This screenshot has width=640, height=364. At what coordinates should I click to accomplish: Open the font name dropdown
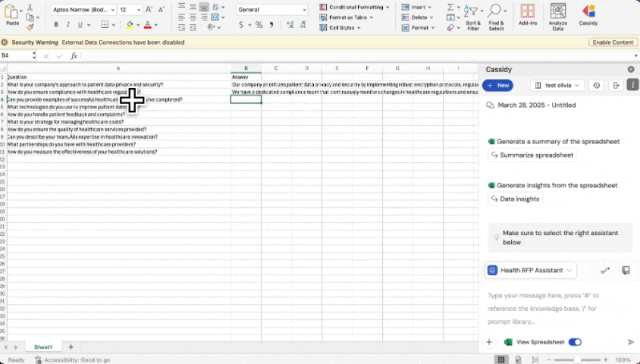(x=113, y=10)
